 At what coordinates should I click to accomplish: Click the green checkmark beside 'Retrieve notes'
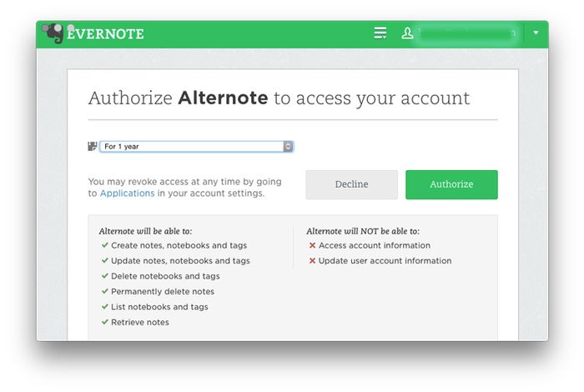104,322
